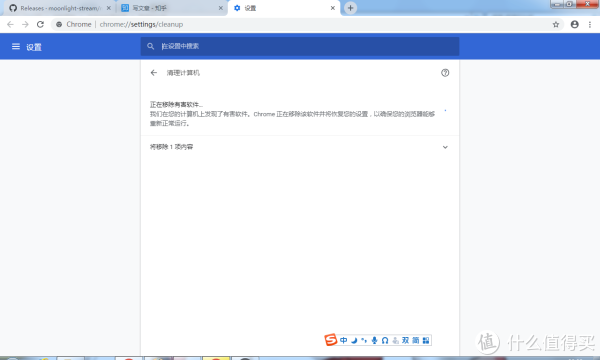This screenshot has width=600, height=360.
Task: Close the Releases moonlight-stream tab
Action: pyautogui.click(x=109, y=8)
